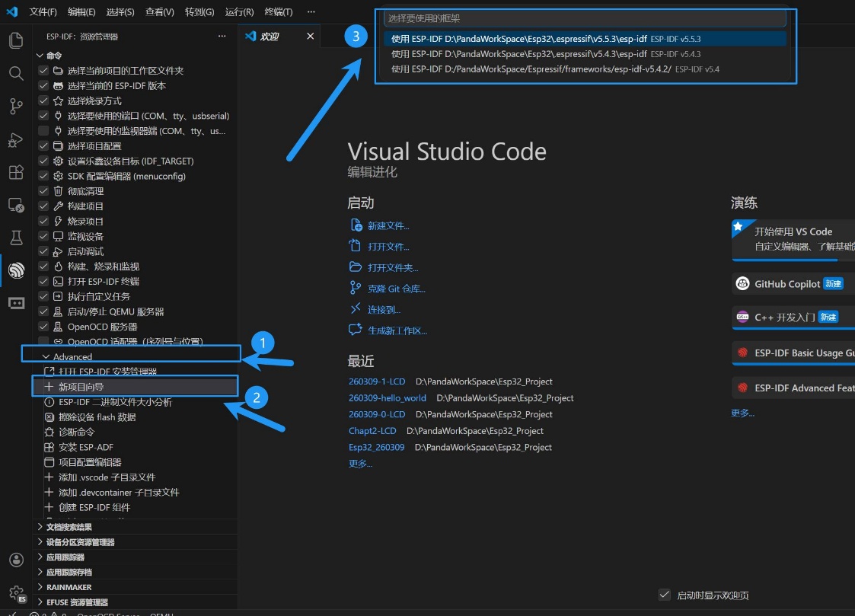
Task: Click the gear icon for SDK 配置编辑器
Action: [x=59, y=176]
